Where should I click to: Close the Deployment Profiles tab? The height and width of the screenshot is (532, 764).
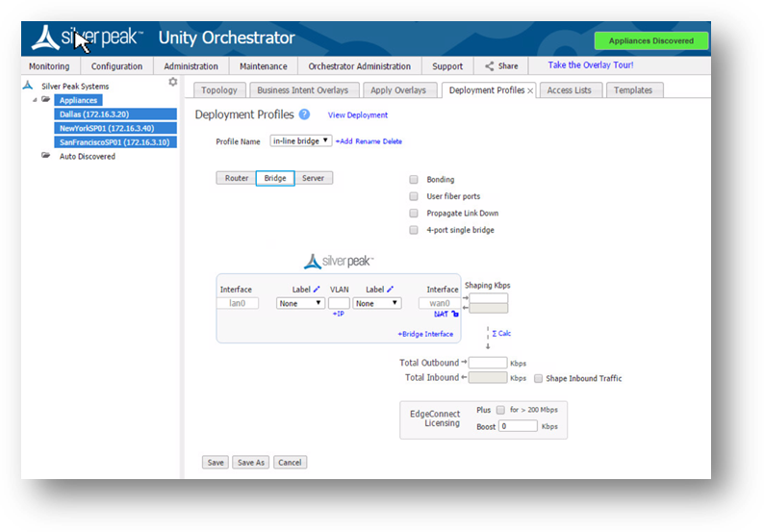point(530,90)
